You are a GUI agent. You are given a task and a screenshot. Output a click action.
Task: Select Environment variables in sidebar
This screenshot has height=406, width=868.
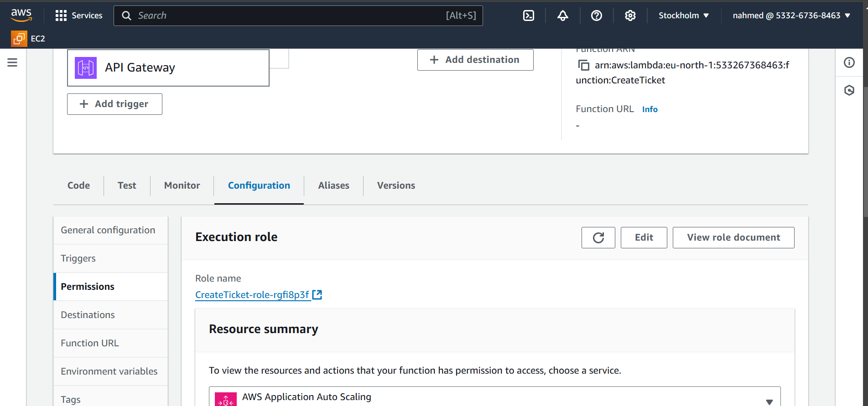tap(111, 371)
